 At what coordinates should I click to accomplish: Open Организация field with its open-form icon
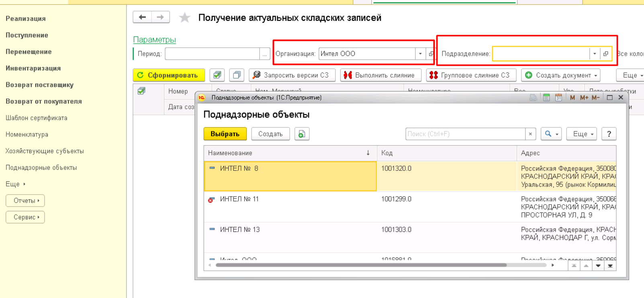431,54
